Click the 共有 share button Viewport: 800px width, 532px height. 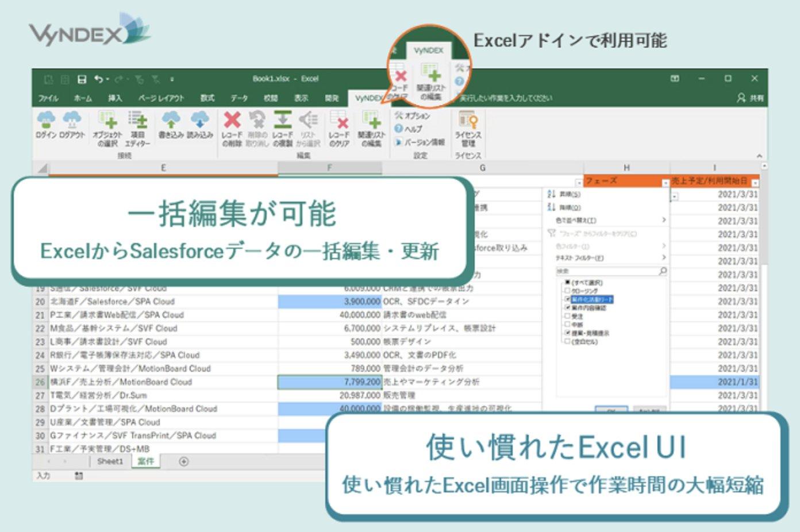point(751,98)
